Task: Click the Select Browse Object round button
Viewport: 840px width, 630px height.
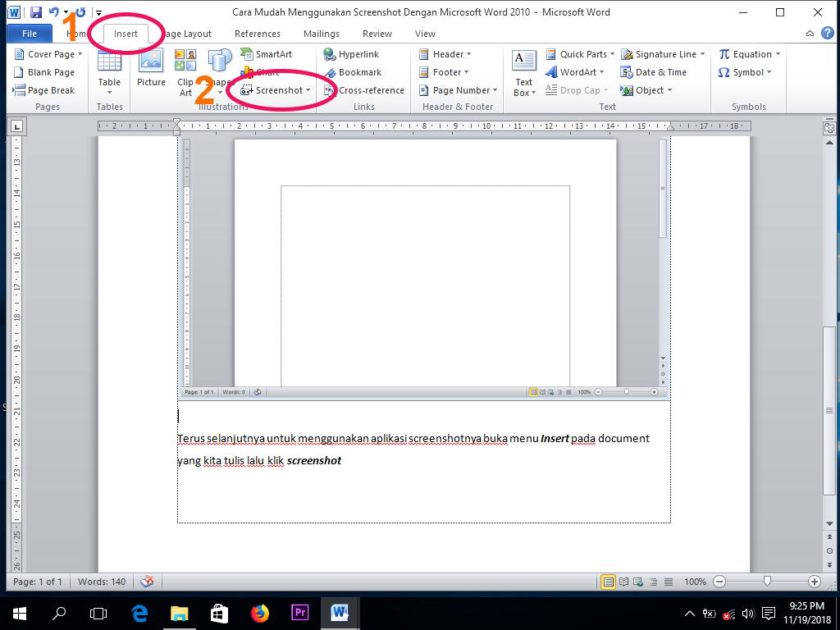Action: point(829,550)
